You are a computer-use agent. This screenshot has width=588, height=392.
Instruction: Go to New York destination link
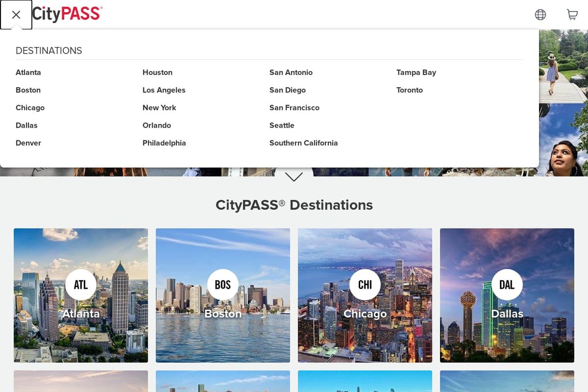tap(159, 108)
